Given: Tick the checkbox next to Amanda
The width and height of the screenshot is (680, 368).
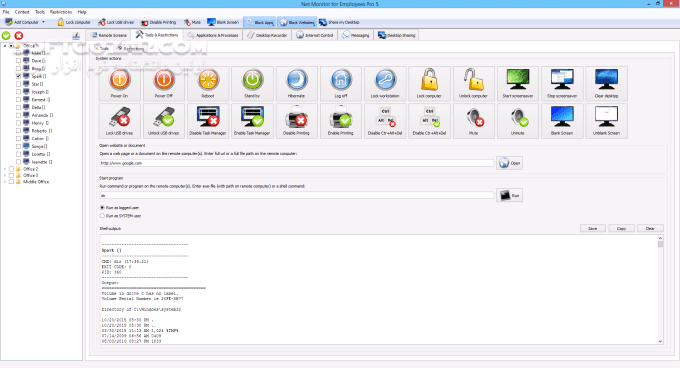Looking at the screenshot, I should 18,115.
